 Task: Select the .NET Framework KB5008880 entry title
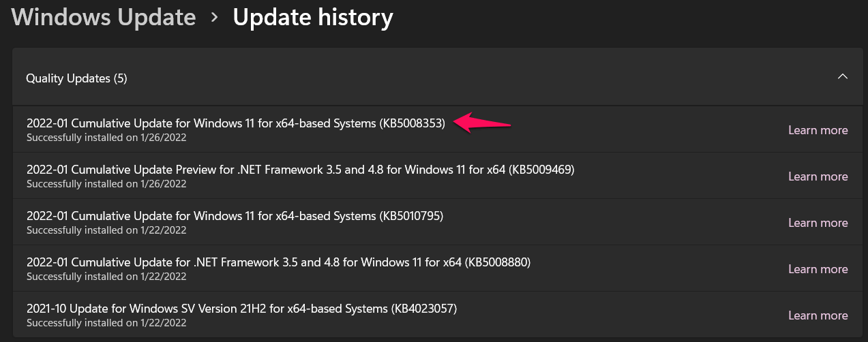(278, 262)
